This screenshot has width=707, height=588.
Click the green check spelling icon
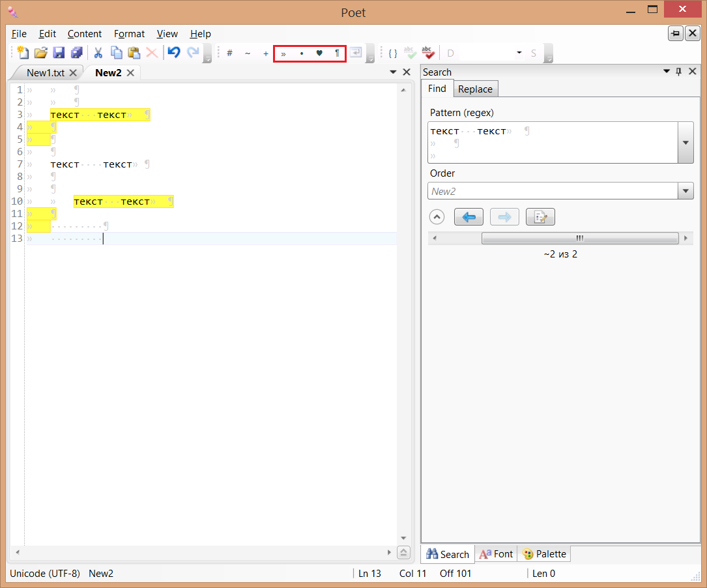tap(410, 53)
